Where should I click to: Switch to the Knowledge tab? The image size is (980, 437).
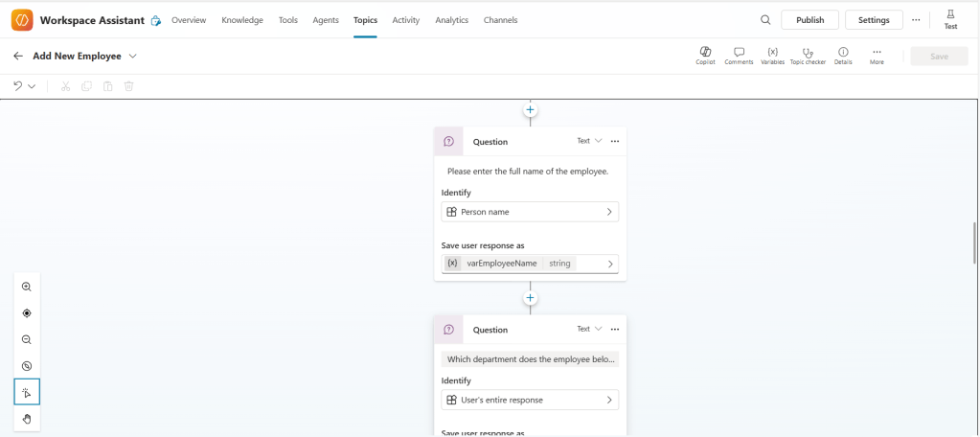(242, 20)
